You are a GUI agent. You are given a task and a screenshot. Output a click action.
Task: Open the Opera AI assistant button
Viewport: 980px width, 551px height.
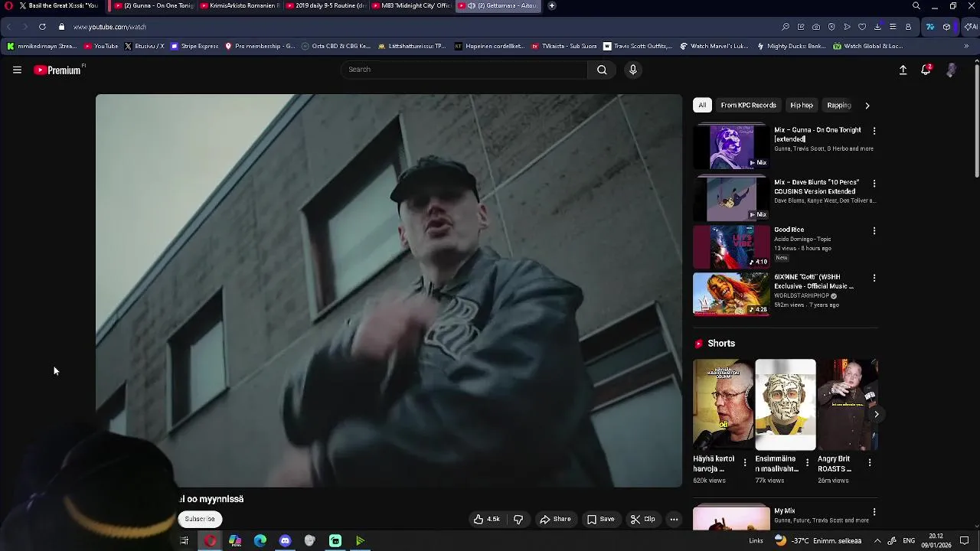970,27
